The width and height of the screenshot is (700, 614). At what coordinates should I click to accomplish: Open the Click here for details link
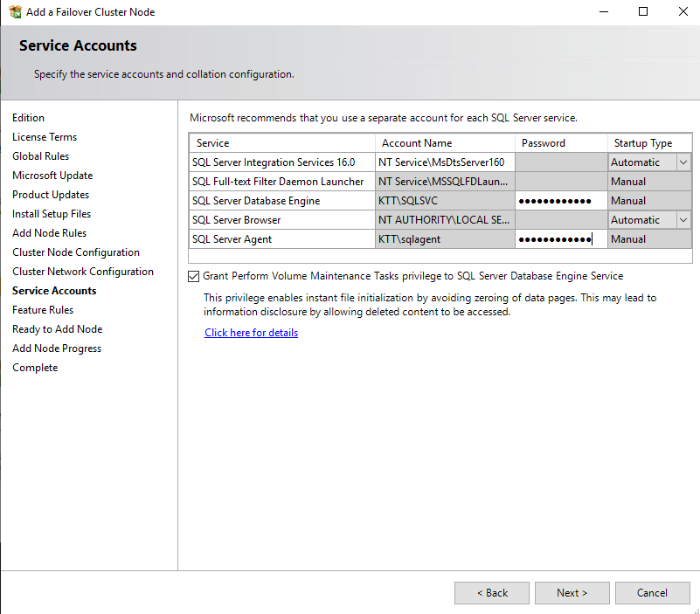click(x=252, y=333)
